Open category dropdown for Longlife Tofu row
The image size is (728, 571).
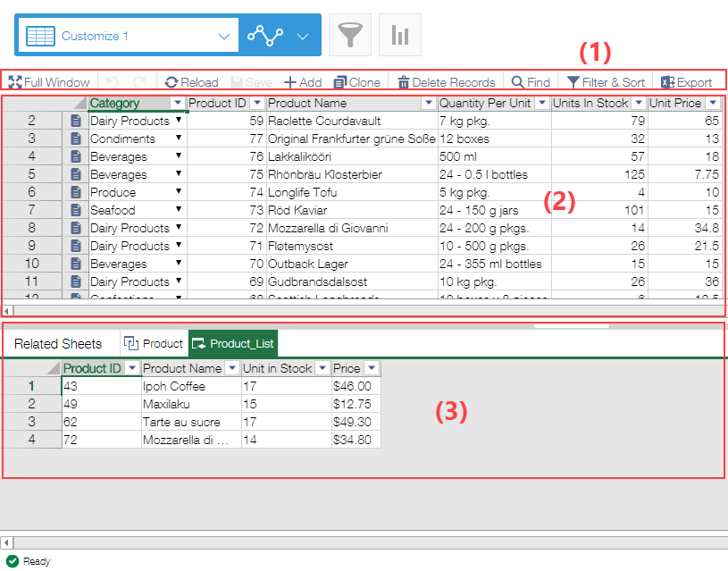(x=179, y=191)
